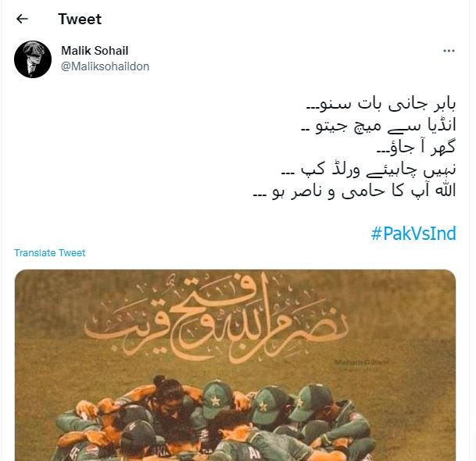This screenshot has height=461, width=476.
Task: Open the three-dot more options menu
Action: pyautogui.click(x=449, y=51)
